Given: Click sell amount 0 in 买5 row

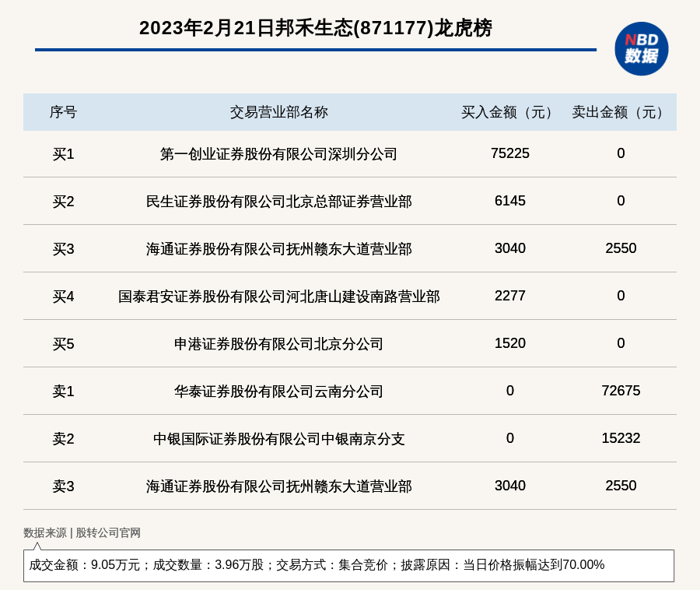Looking at the screenshot, I should pyautogui.click(x=621, y=343).
